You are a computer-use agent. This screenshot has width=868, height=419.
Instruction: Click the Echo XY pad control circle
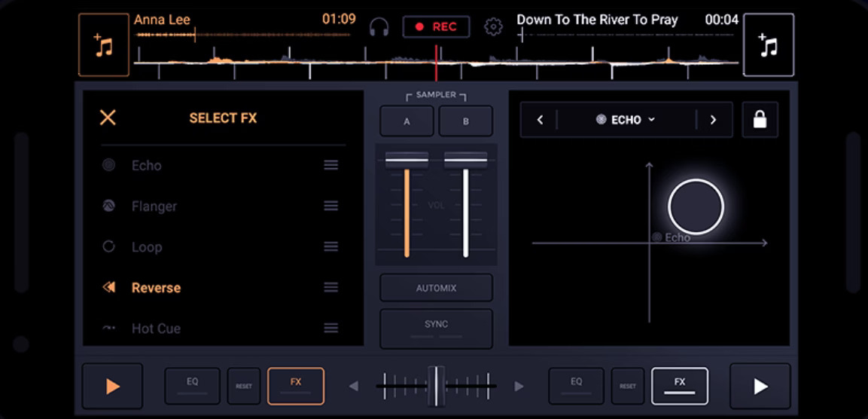pos(696,206)
